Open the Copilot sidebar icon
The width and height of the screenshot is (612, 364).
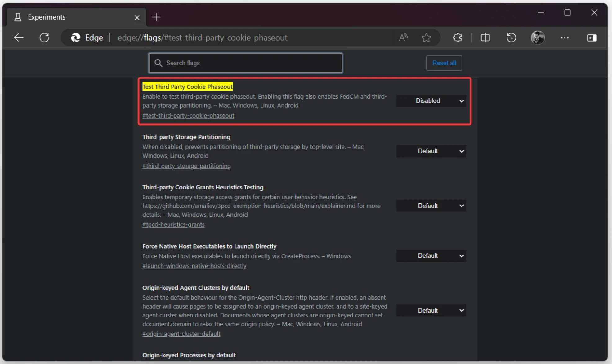592,38
